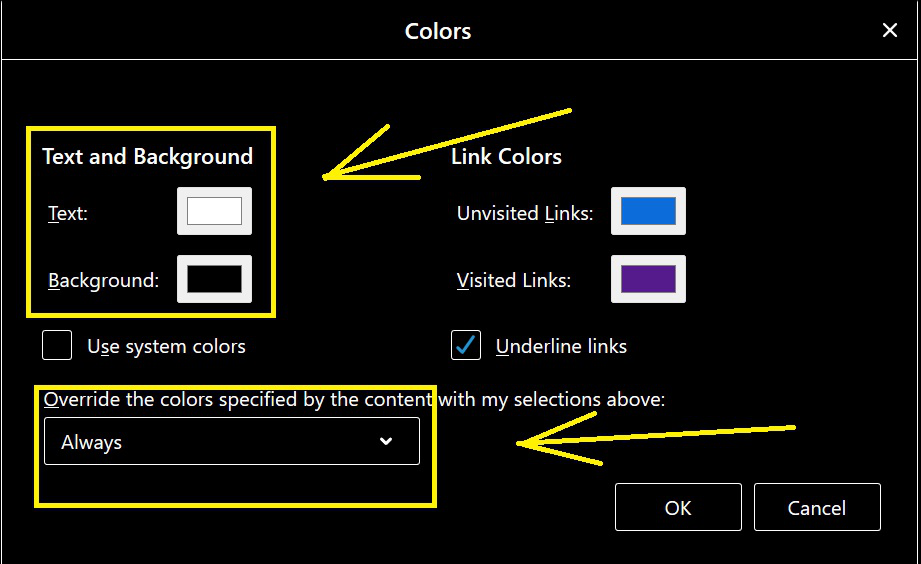Click the 'Text:' label
The height and width of the screenshot is (564, 921).
pyautogui.click(x=68, y=213)
